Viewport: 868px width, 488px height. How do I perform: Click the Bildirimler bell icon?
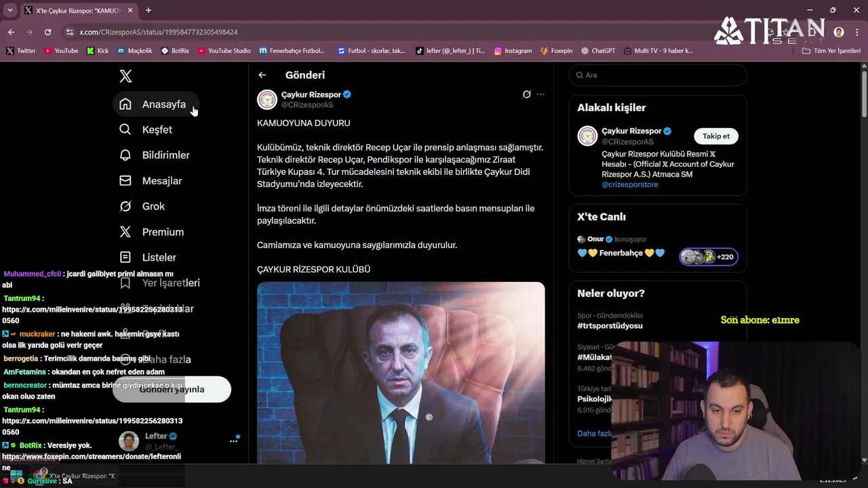click(x=125, y=155)
